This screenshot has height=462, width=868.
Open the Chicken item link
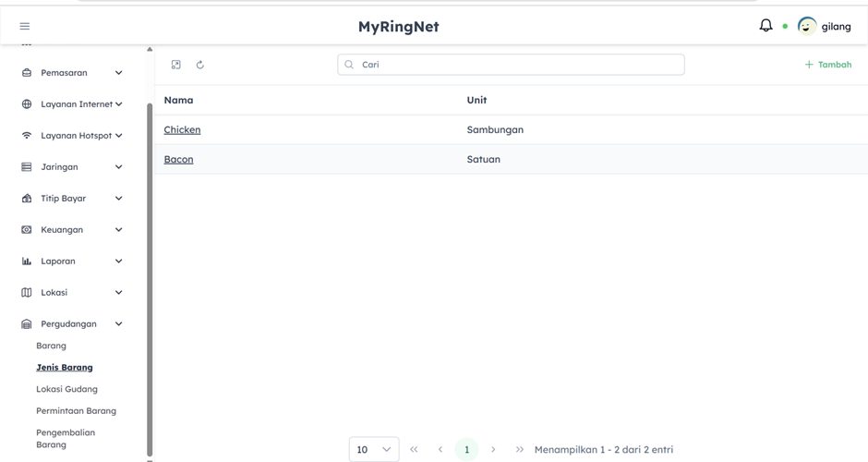pos(182,130)
